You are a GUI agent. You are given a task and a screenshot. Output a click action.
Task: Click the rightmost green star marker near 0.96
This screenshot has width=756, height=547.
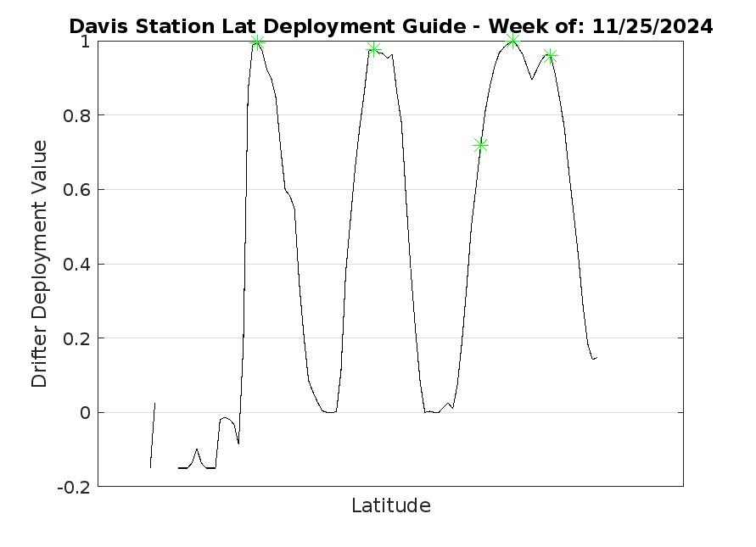pyautogui.click(x=550, y=56)
